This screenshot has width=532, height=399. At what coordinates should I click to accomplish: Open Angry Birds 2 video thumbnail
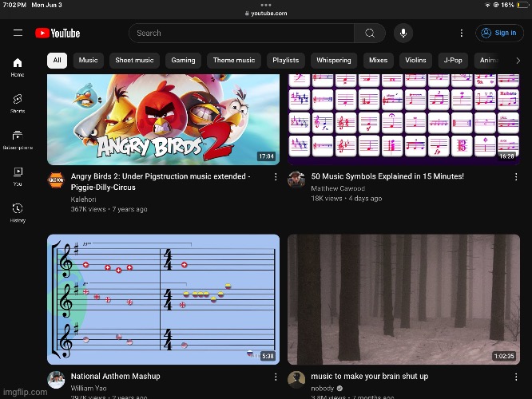(x=164, y=120)
